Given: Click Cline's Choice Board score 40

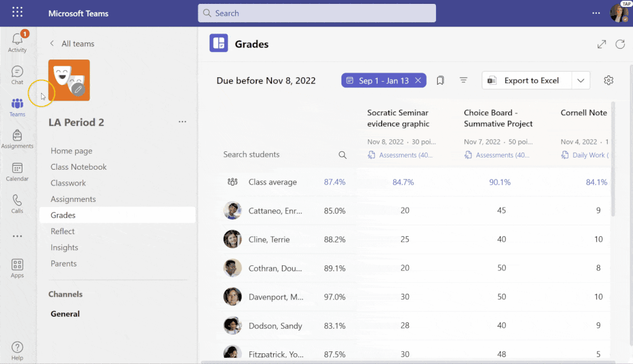Looking at the screenshot, I should pos(501,239).
